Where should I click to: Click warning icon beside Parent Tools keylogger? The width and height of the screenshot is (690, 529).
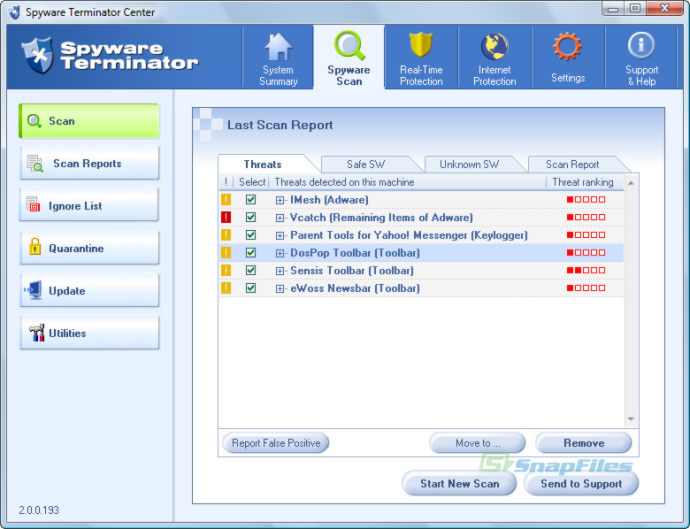click(x=226, y=235)
